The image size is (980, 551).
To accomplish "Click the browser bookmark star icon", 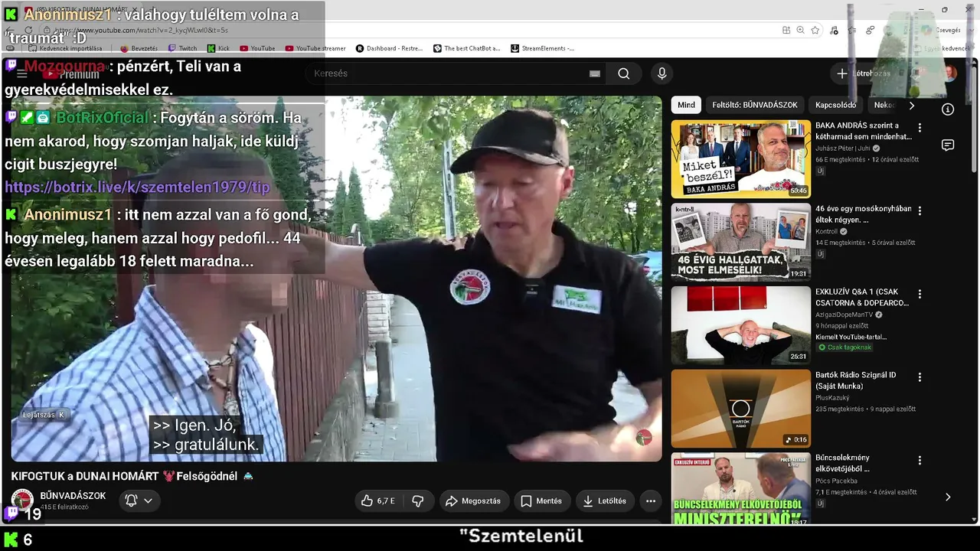I will tap(815, 30).
